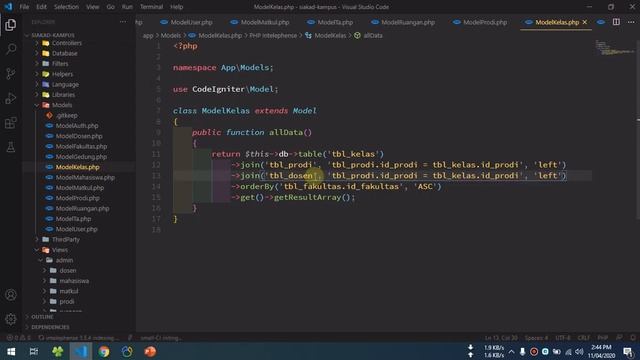Open the Run and Debug icon
This screenshot has height=360, width=640.
(11, 98)
